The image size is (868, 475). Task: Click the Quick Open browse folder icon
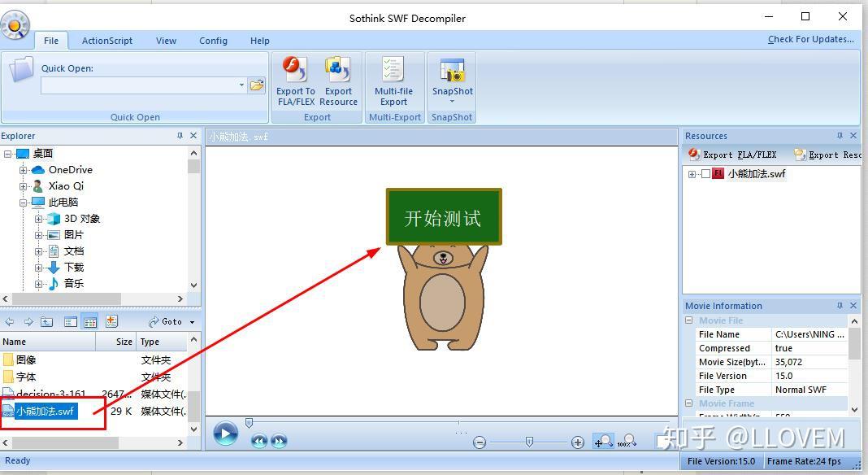257,85
